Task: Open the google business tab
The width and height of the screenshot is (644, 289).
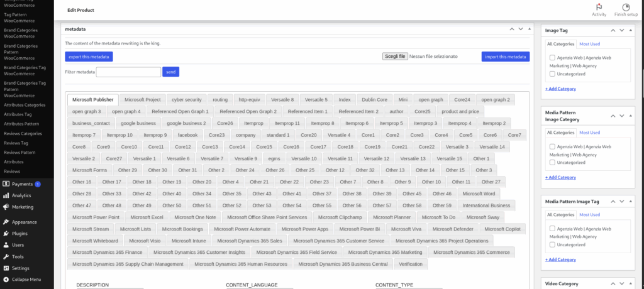Action: coord(138,123)
